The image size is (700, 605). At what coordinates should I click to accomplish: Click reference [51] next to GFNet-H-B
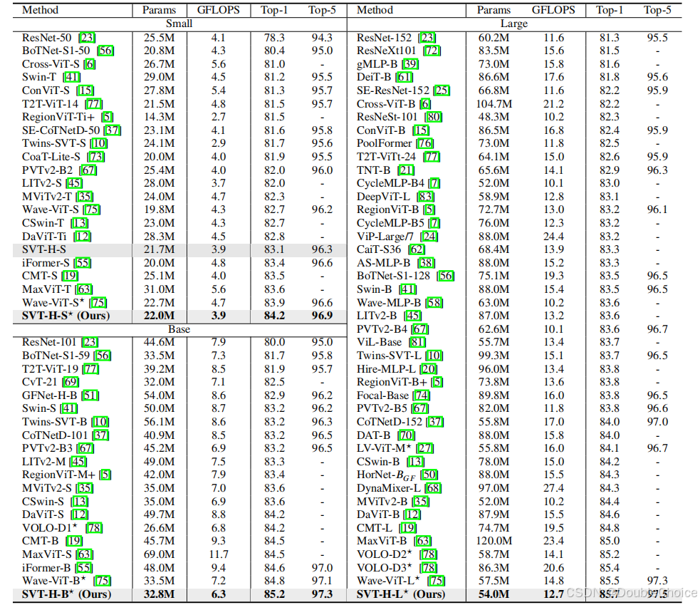[x=90, y=395]
